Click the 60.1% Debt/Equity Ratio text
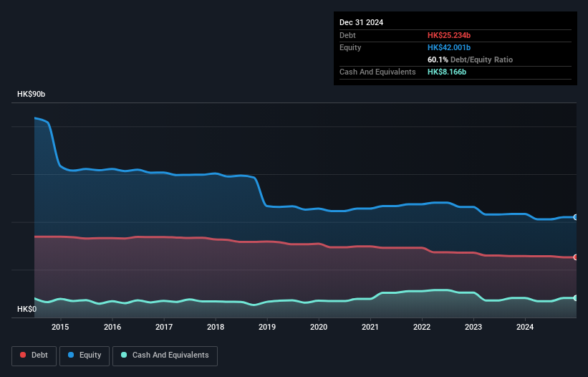The height and width of the screenshot is (377, 588). [470, 59]
